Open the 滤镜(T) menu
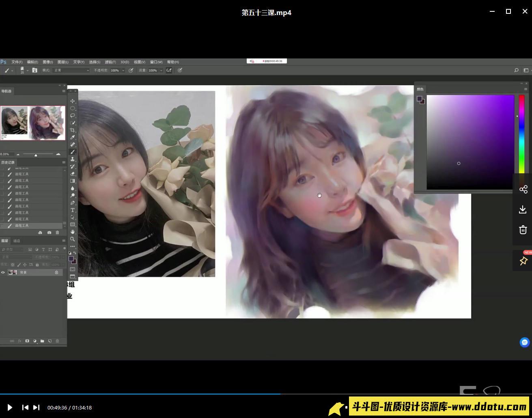The image size is (532, 418). tap(110, 62)
